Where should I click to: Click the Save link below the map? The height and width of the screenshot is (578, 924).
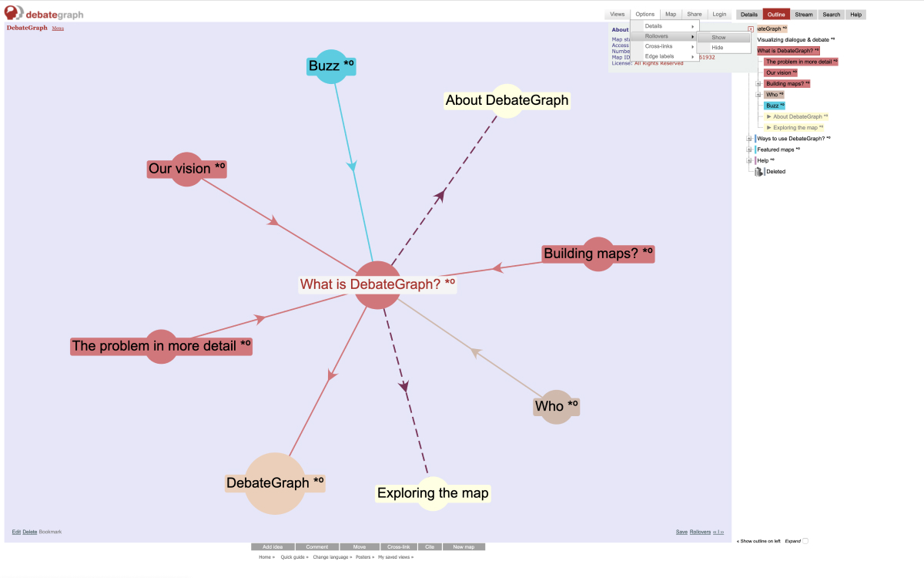[x=681, y=532]
